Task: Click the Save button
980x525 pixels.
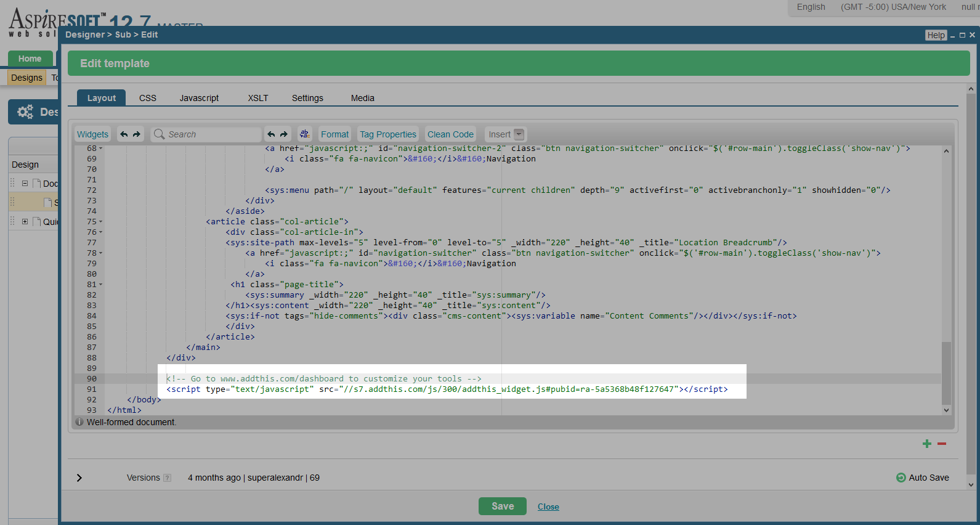Action: 503,506
